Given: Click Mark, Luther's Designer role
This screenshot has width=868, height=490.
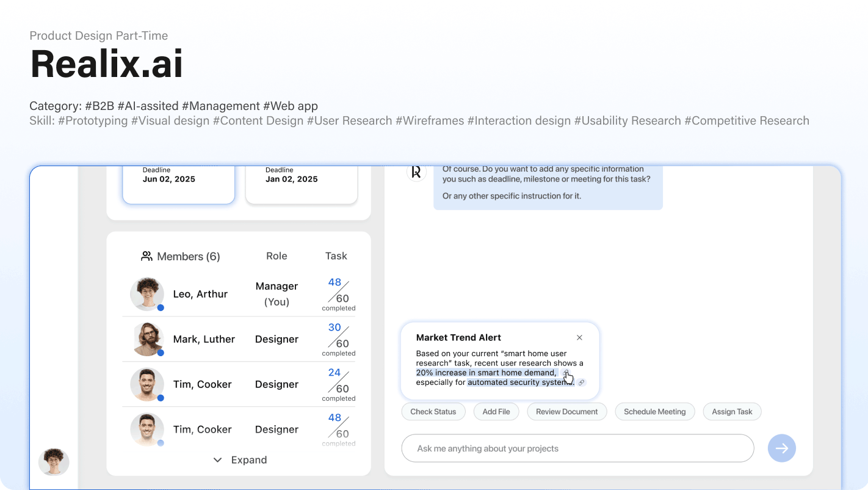Looking at the screenshot, I should 277,339.
